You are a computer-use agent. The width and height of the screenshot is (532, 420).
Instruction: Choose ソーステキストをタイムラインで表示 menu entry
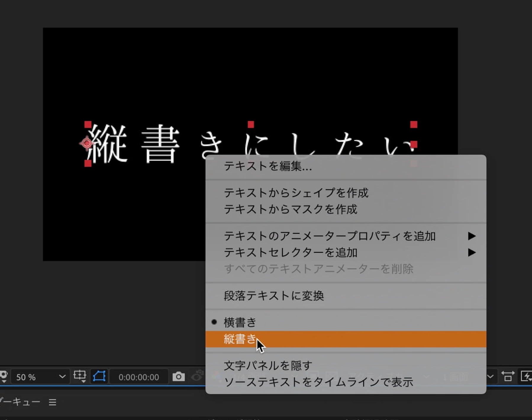[x=346, y=382]
